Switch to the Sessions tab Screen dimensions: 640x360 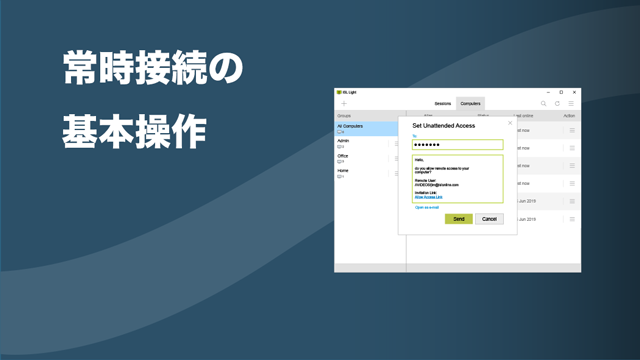point(443,104)
